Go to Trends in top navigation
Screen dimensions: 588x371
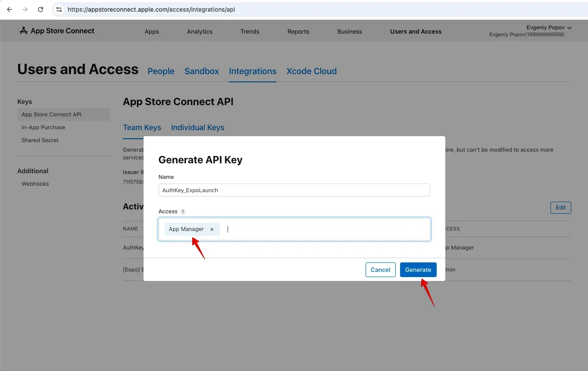pos(250,31)
